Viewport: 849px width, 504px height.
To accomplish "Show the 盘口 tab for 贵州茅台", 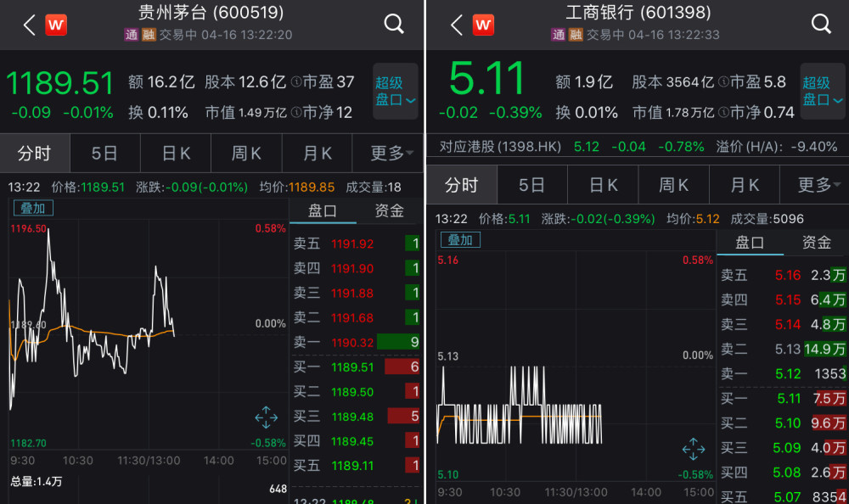I will (x=323, y=210).
